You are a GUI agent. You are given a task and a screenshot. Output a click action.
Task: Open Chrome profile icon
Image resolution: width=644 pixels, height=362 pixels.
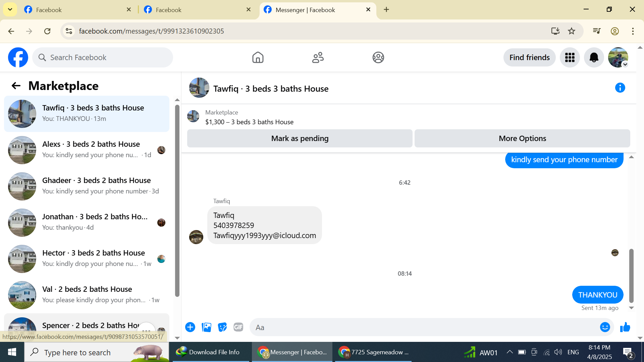pyautogui.click(x=615, y=31)
